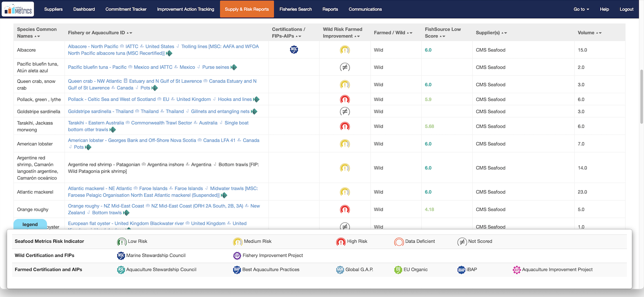Click the high risk icon for Orange roughy

tap(345, 210)
